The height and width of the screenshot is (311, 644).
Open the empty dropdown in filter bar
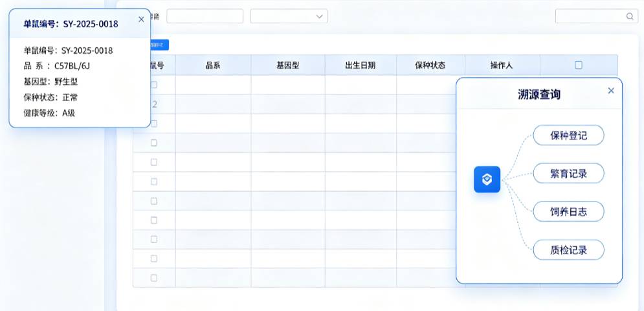289,16
